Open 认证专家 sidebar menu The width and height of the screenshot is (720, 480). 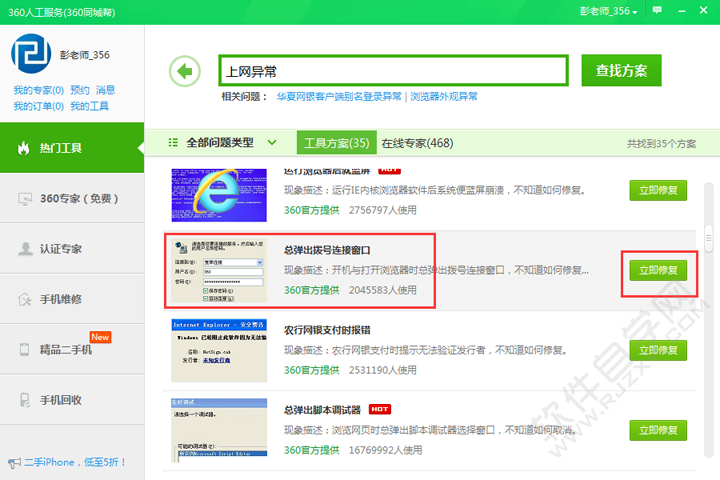(x=72, y=248)
